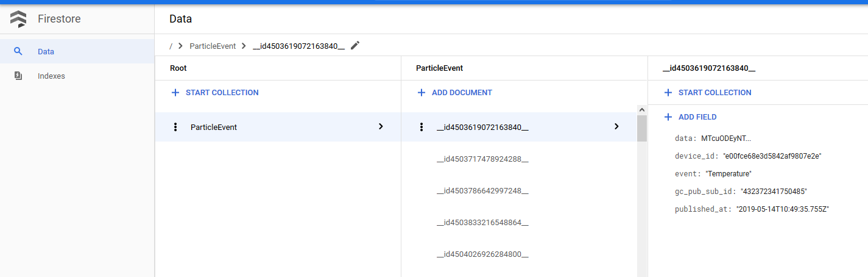Open the Indexes section in sidebar
This screenshot has width=868, height=277.
tap(77, 76)
